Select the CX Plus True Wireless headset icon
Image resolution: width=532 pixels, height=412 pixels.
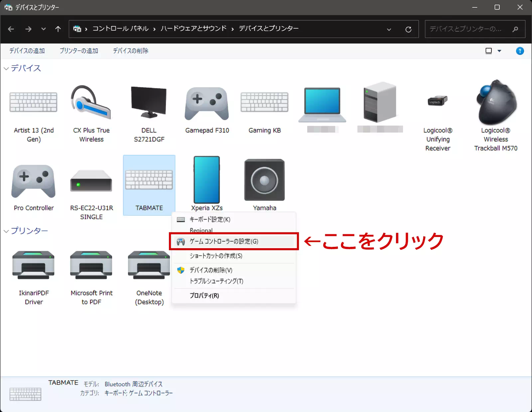coord(91,102)
